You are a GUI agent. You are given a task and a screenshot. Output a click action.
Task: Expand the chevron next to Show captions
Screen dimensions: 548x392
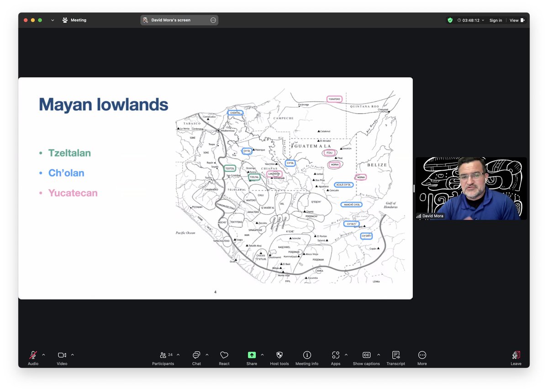(x=379, y=355)
